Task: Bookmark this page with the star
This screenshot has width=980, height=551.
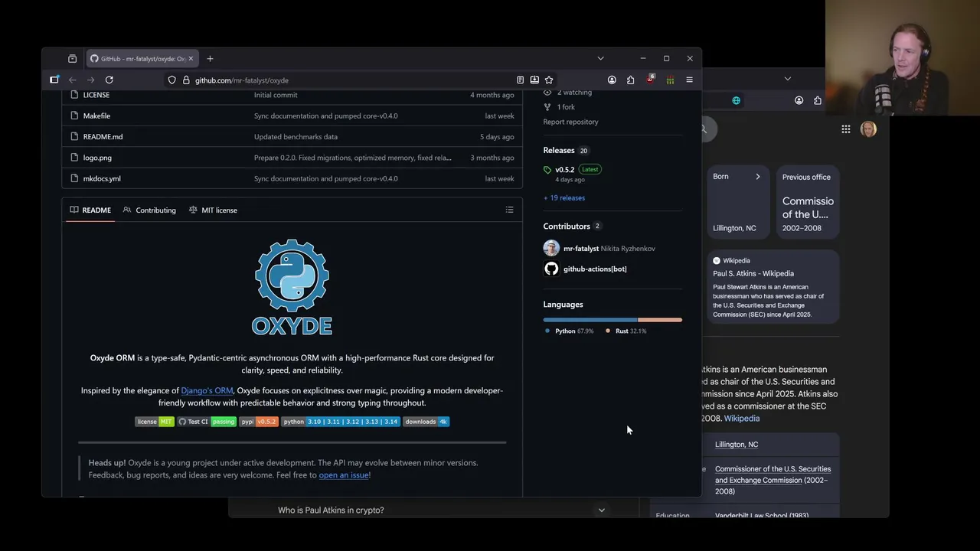Action: pos(549,80)
